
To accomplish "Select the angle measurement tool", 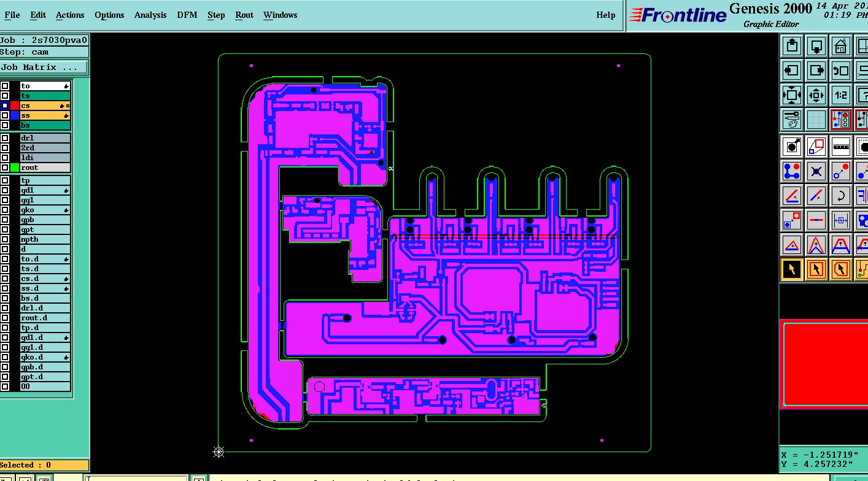I will pyautogui.click(x=792, y=195).
